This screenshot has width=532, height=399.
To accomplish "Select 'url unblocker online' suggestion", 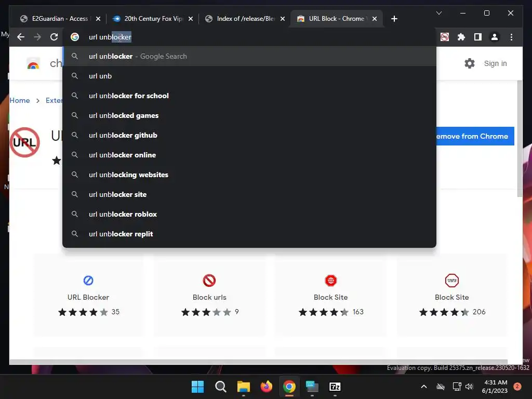I will [x=249, y=155].
